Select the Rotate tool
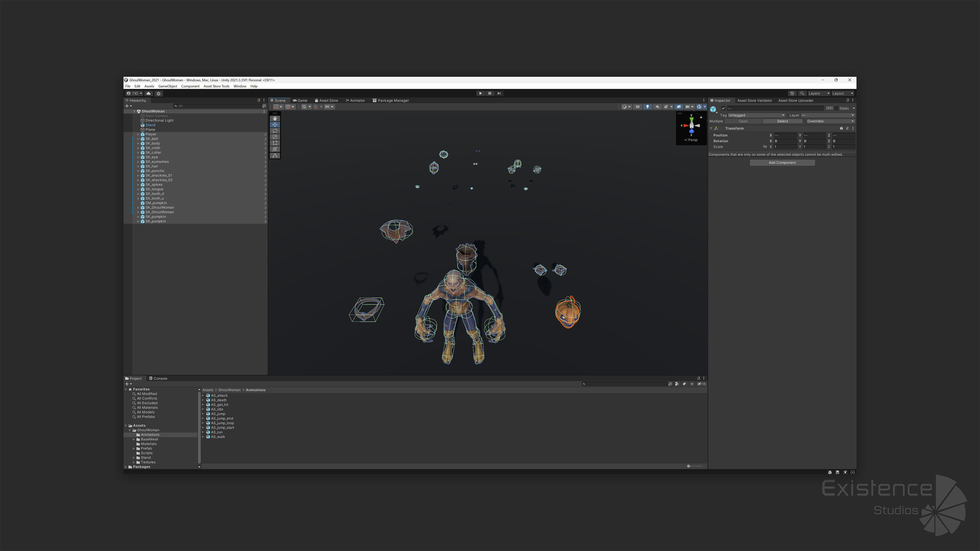 (275, 131)
